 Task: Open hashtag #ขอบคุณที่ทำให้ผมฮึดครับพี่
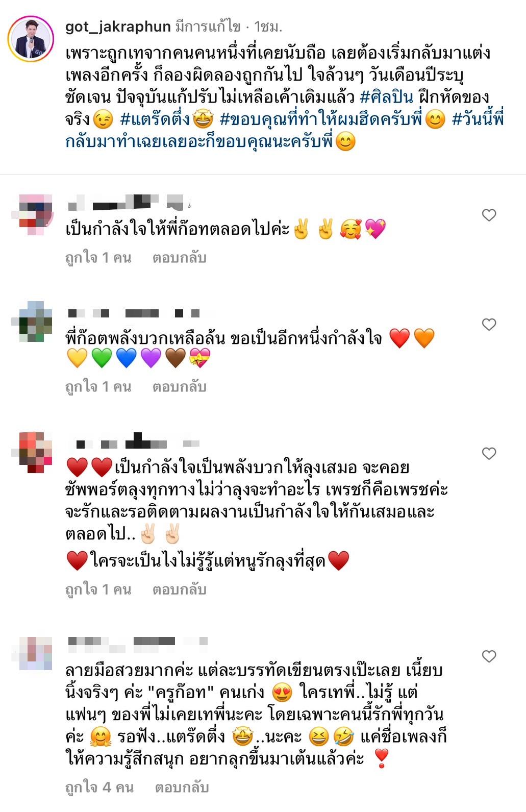tap(321, 119)
